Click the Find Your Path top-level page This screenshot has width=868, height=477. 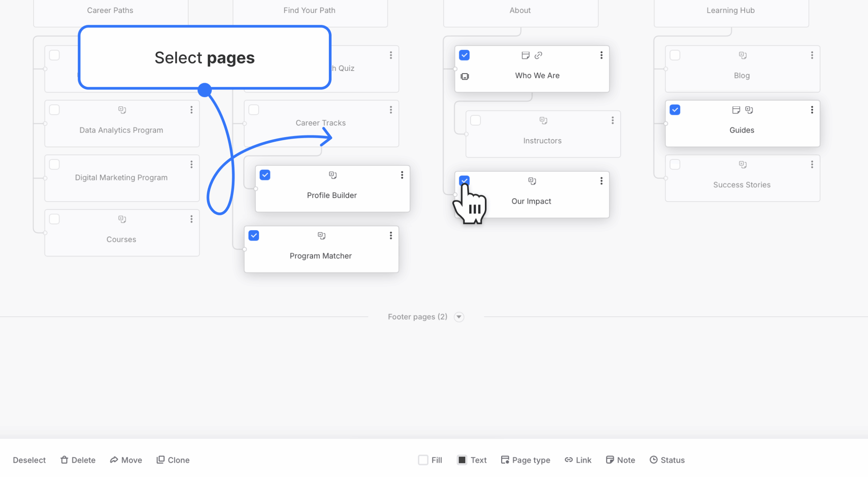[310, 13]
